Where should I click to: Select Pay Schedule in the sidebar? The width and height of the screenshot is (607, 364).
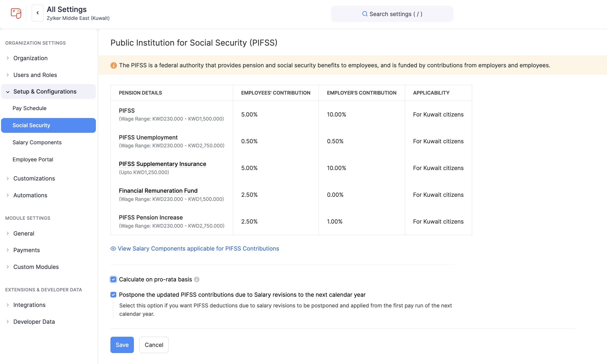(30, 108)
